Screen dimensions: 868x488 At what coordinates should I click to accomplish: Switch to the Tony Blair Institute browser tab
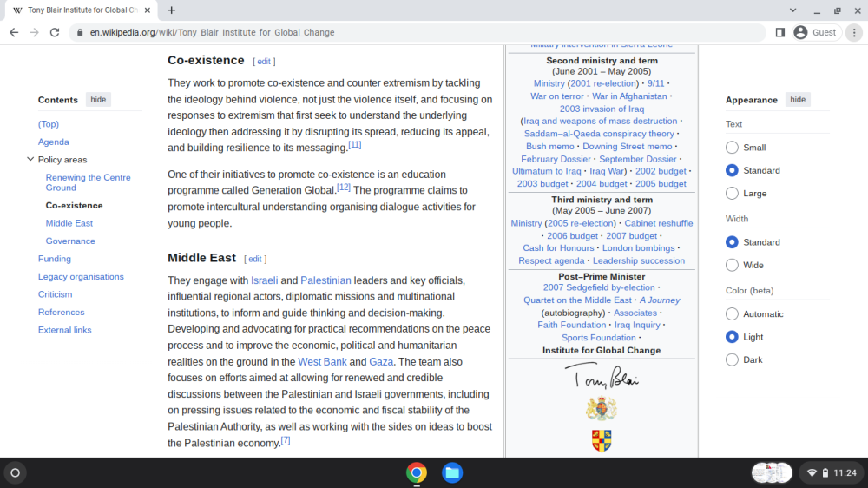[x=81, y=10]
